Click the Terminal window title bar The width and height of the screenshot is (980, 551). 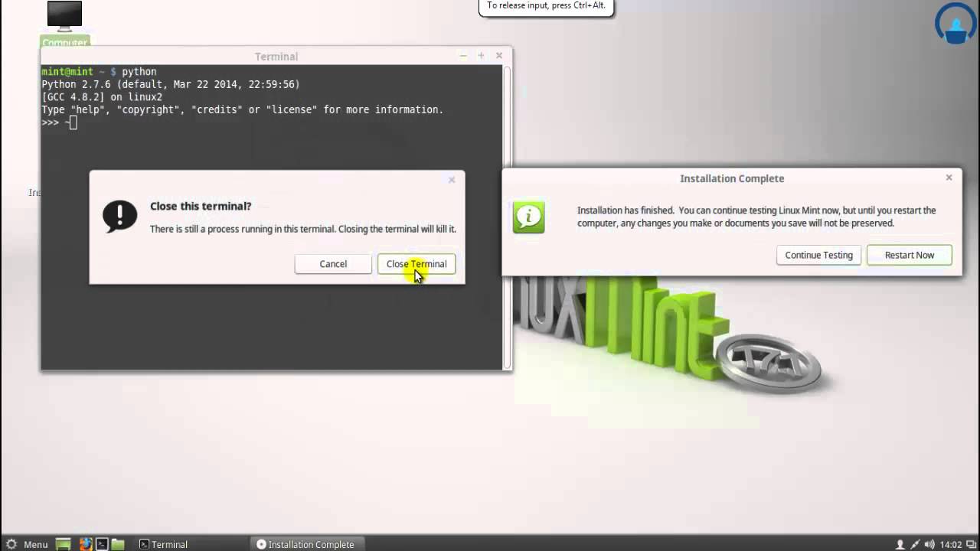276,56
